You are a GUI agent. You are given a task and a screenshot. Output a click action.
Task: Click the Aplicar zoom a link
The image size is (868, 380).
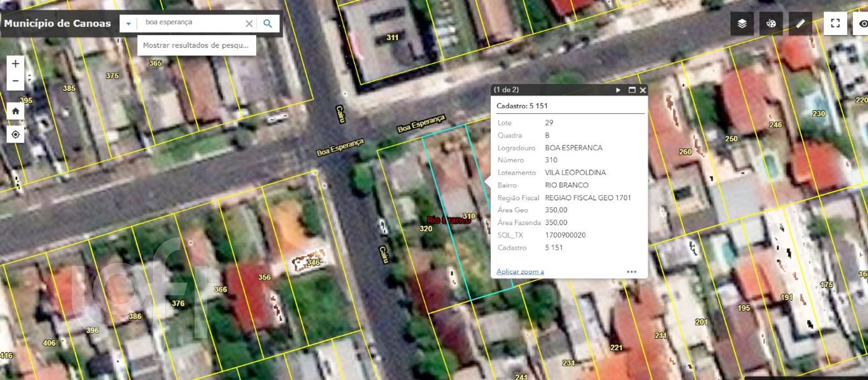[520, 272]
